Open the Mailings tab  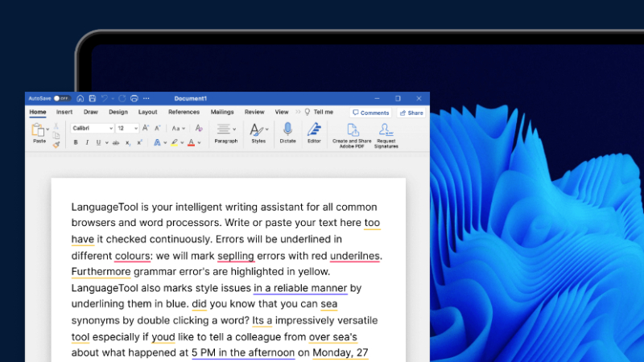[222, 112]
